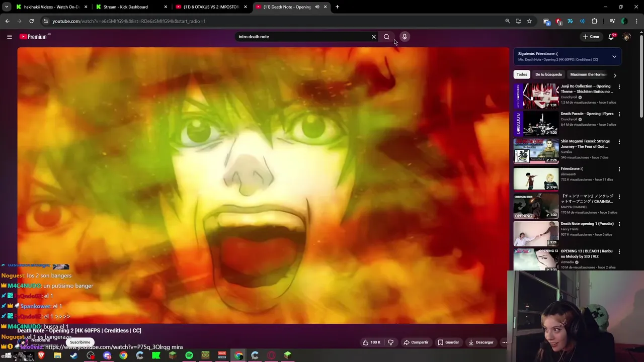Screen dimensions: 644x362
Task: Select the Maximum the Hormone chip
Action: click(x=588, y=74)
